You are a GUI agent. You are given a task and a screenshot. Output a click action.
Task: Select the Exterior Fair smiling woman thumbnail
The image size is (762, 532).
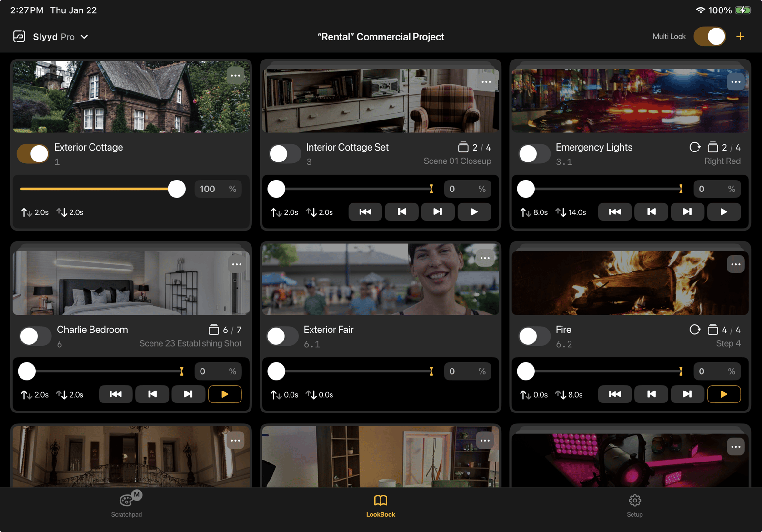(381, 279)
